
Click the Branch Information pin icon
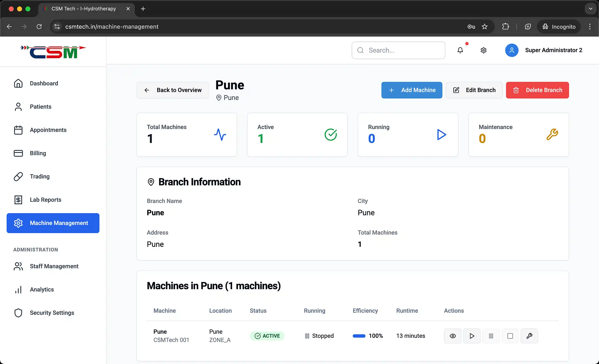[x=151, y=182]
